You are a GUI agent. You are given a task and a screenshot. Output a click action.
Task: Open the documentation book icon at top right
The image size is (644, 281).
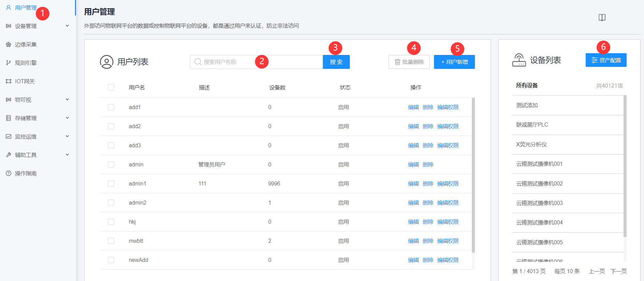602,17
